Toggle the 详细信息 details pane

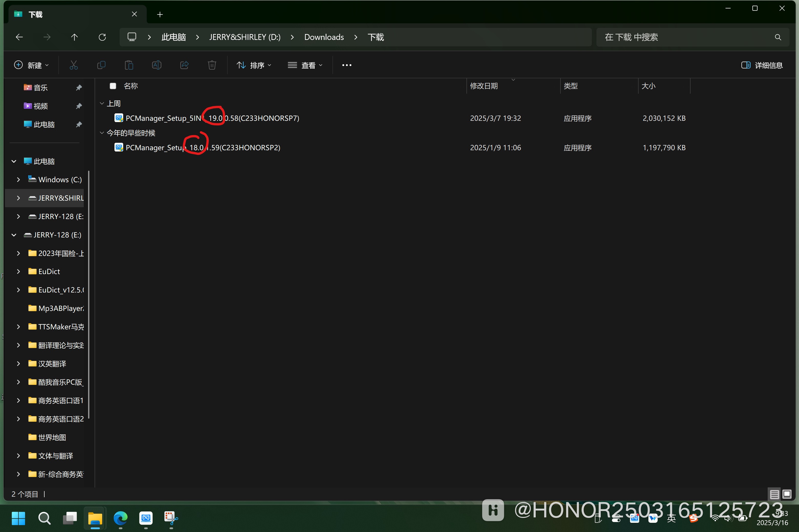coord(762,65)
